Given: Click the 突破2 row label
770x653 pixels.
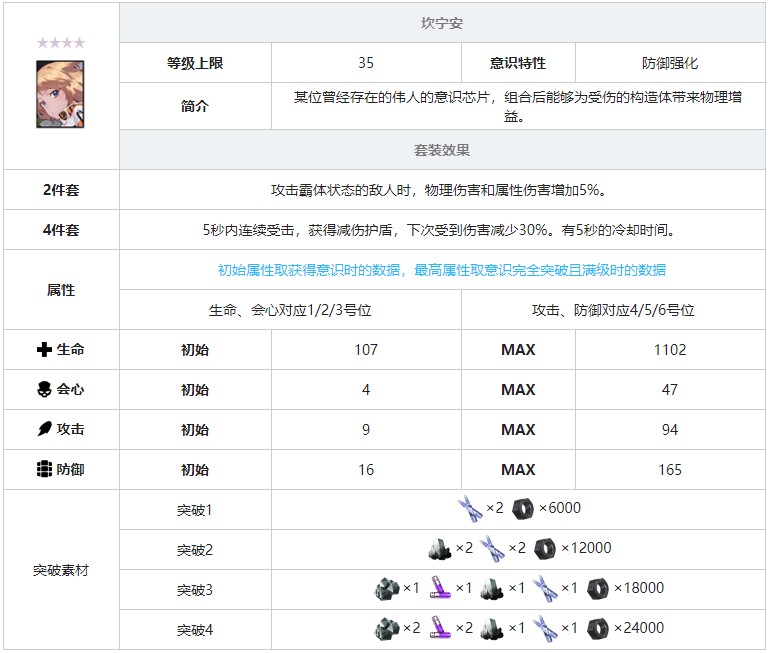Looking at the screenshot, I should pyautogui.click(x=195, y=550).
